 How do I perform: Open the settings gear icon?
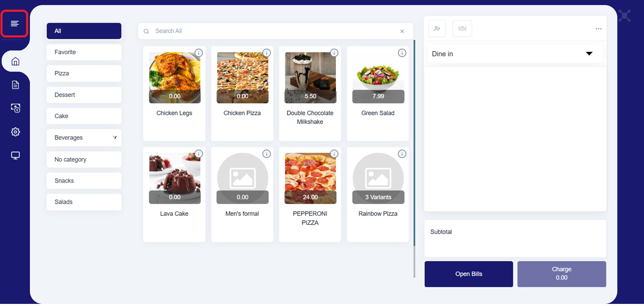[x=16, y=132]
